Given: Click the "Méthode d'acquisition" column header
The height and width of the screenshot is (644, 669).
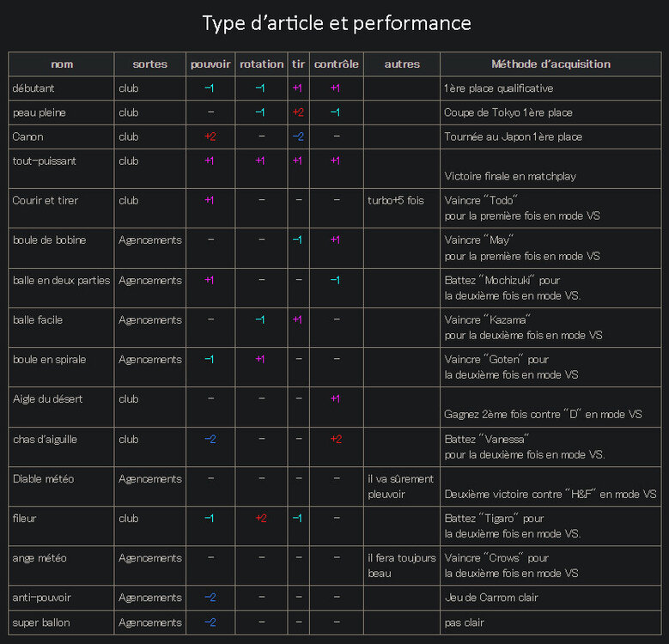Looking at the screenshot, I should [550, 64].
